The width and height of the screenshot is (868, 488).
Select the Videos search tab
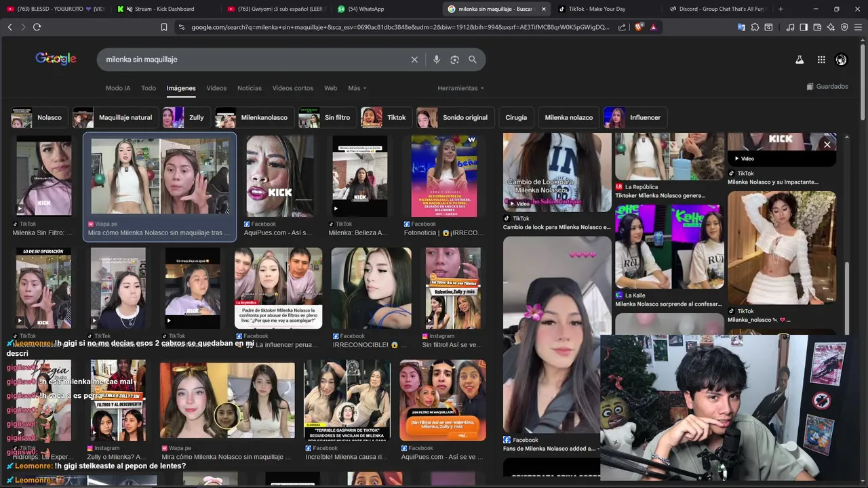216,88
